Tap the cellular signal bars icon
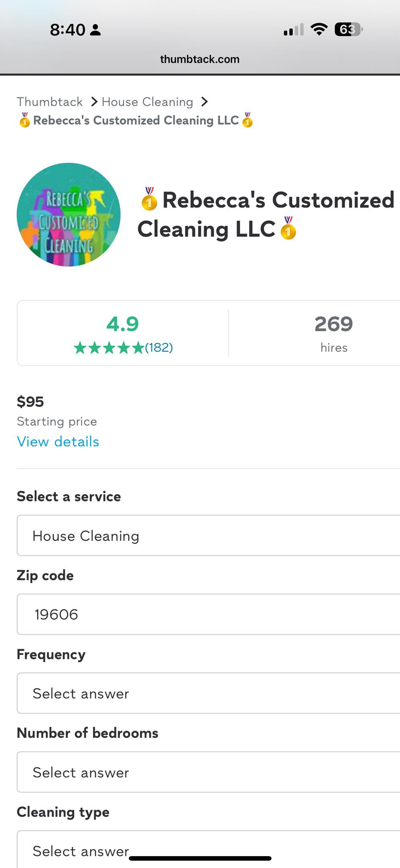Screen dimensions: 400x868 coord(294,30)
